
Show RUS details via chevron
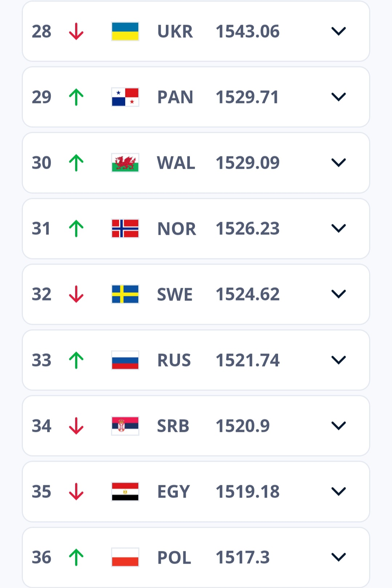pos(339,360)
